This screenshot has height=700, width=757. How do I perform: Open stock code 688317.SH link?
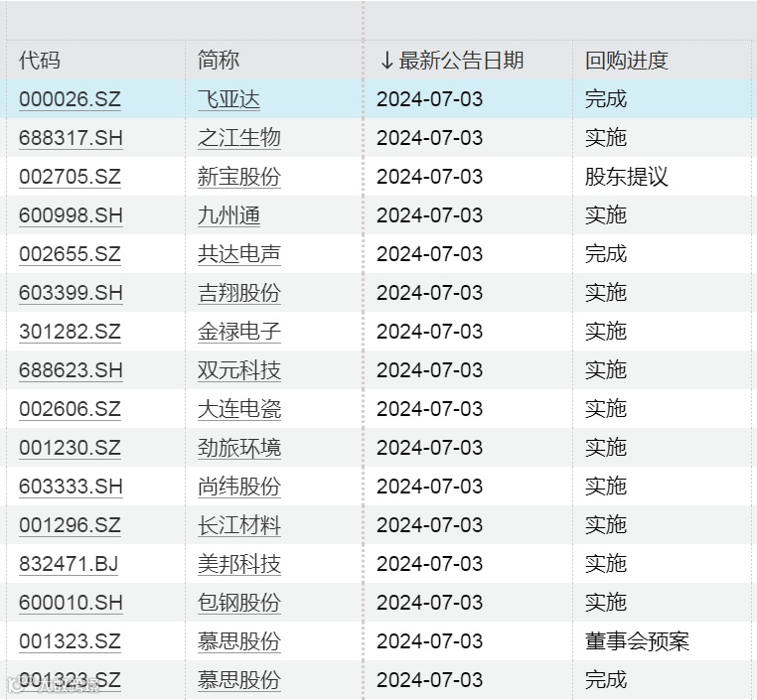coord(71,138)
